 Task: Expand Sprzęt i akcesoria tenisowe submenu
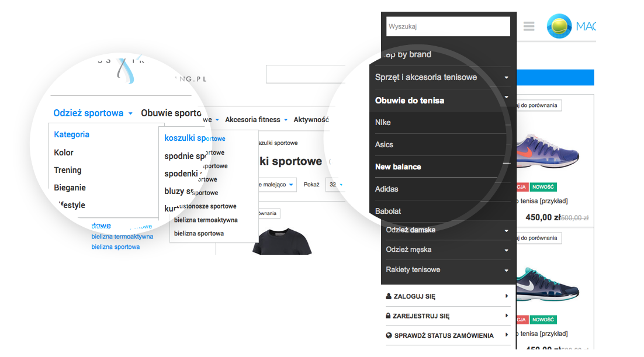click(506, 78)
